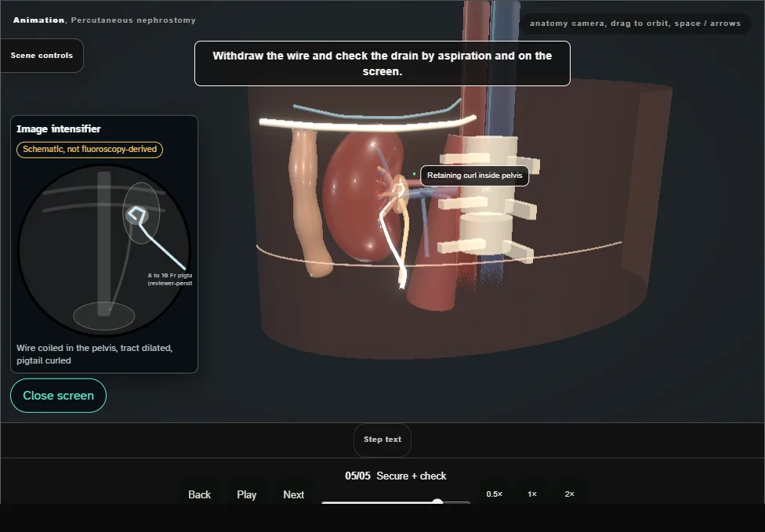Open the Scene controls panel

[x=42, y=56]
